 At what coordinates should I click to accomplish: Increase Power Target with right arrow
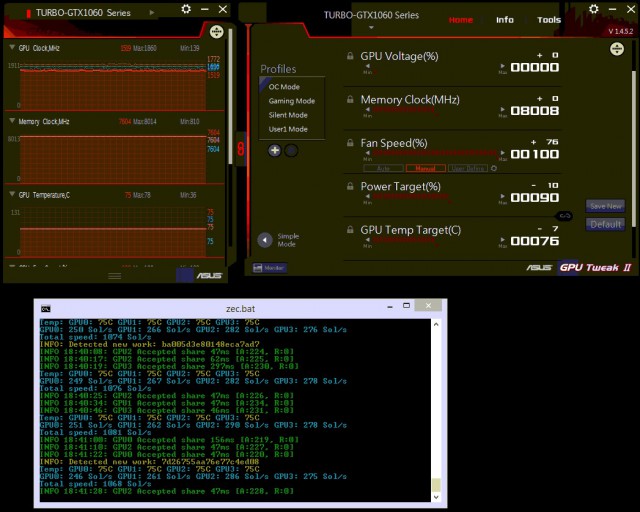502,196
